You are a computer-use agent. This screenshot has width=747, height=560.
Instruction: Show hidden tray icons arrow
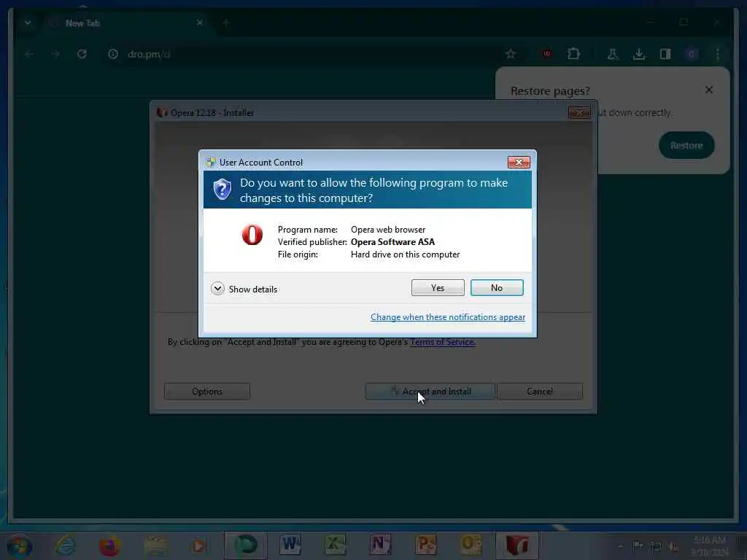point(620,546)
